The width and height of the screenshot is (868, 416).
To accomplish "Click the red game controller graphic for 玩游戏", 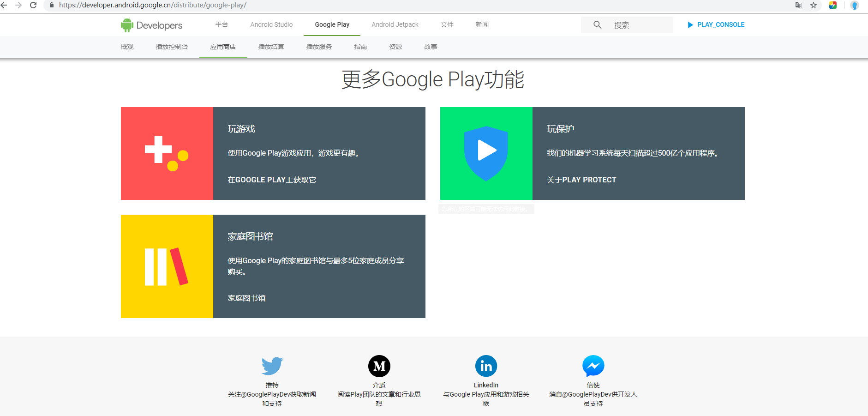I will [166, 153].
